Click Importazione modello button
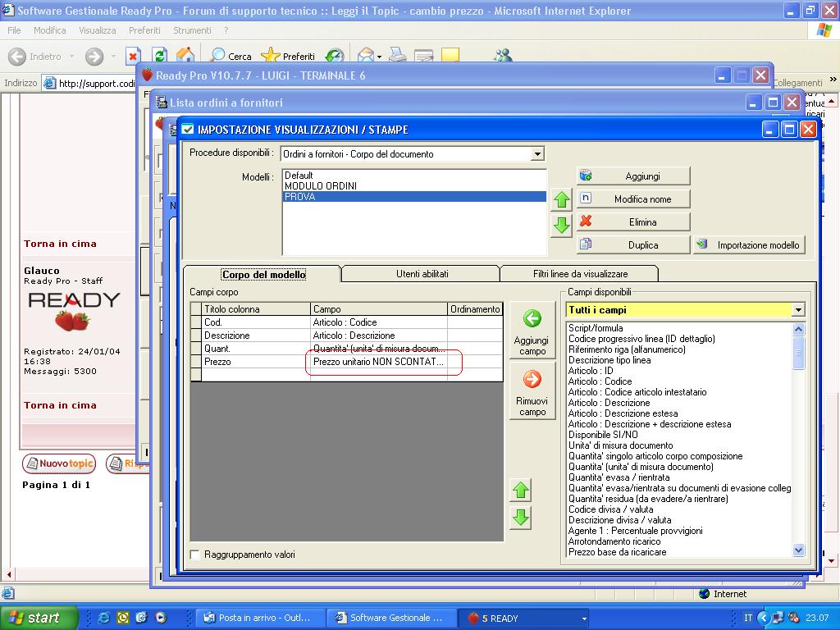840x630 pixels. point(750,244)
